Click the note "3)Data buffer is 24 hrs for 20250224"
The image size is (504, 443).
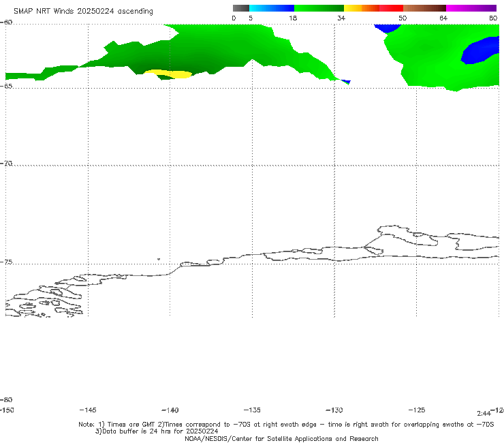coord(157,431)
